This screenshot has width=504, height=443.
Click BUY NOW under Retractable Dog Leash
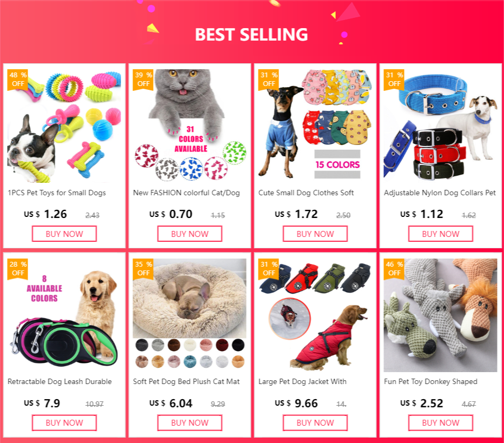click(x=64, y=423)
